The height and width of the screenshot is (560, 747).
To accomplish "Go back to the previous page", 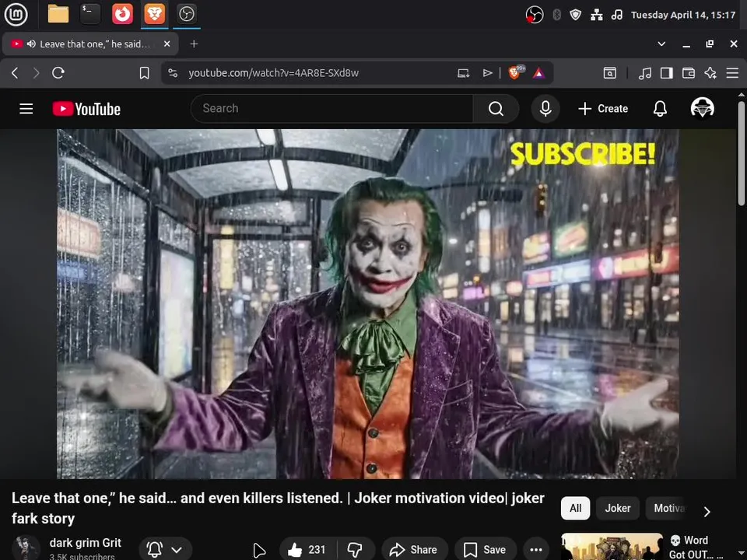I will (15, 73).
